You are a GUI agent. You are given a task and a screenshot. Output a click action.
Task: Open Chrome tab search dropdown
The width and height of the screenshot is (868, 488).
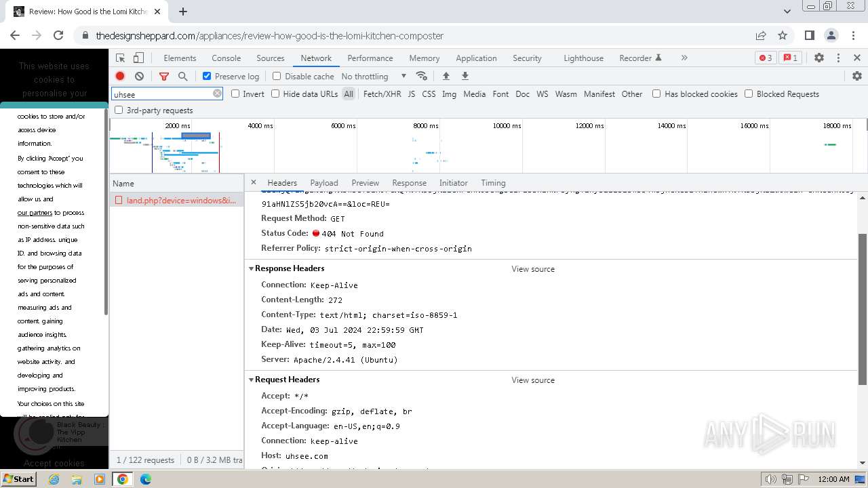click(x=787, y=12)
